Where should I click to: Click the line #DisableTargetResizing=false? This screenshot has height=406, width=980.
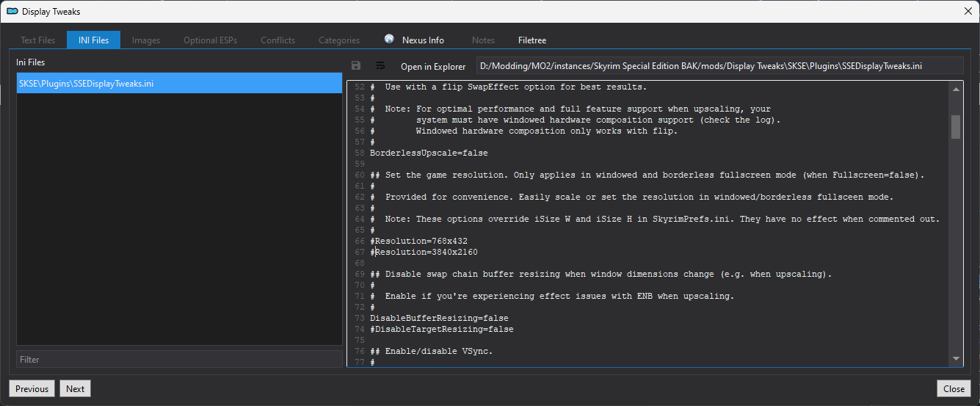(x=442, y=329)
